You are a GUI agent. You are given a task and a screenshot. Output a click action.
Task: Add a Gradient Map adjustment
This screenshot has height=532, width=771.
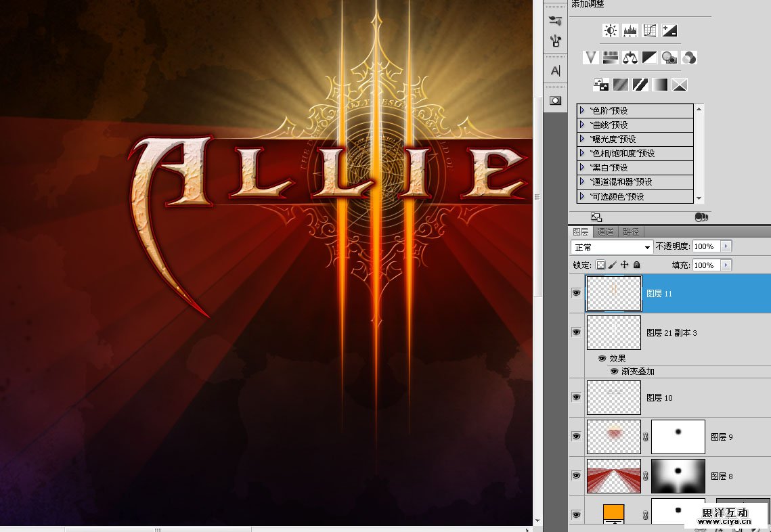pyautogui.click(x=660, y=85)
